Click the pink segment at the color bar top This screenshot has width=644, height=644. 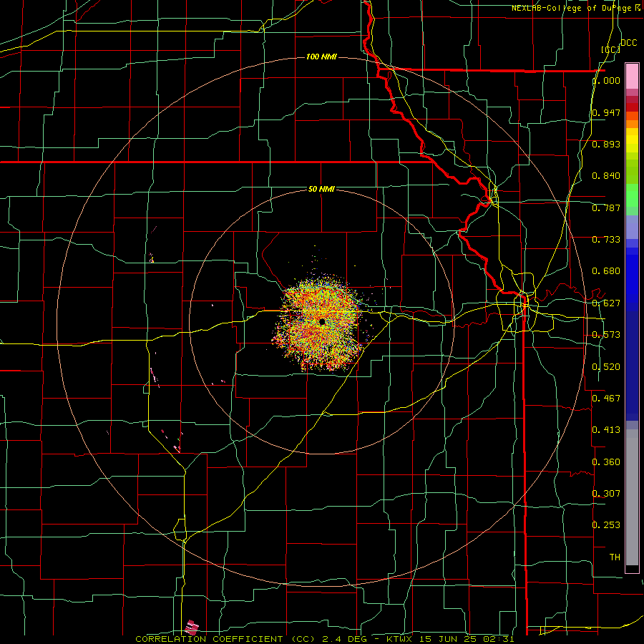point(632,76)
